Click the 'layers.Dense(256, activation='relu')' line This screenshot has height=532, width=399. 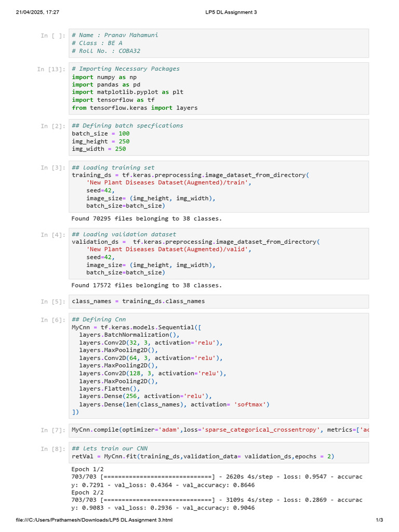145,396
